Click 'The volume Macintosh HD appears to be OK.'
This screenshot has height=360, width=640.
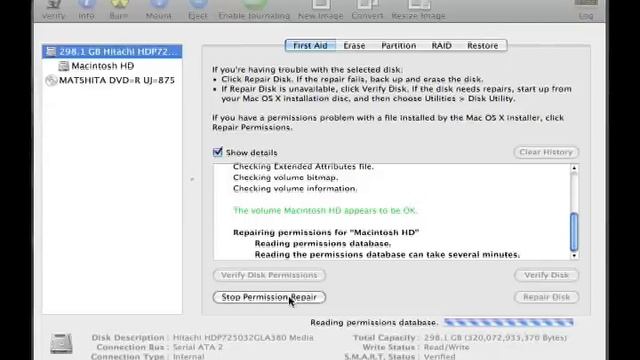point(325,211)
